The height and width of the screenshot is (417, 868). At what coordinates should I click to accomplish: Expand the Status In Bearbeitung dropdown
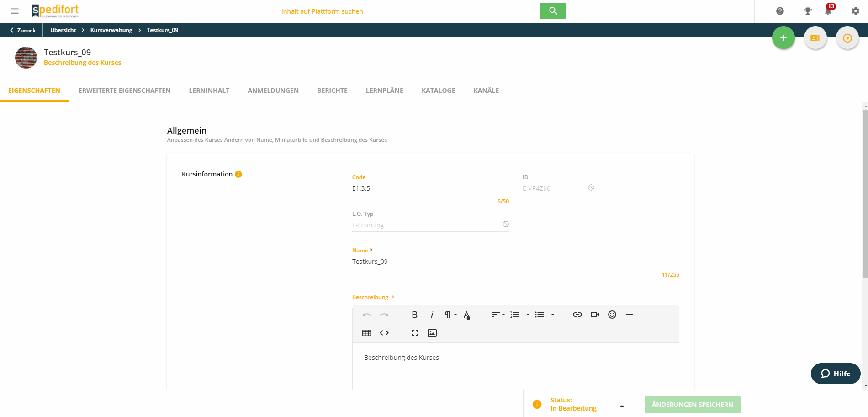tap(622, 406)
